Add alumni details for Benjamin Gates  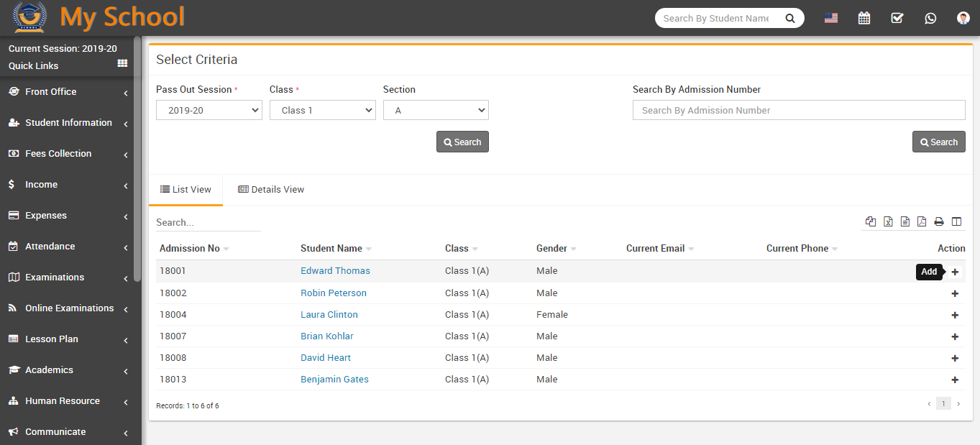[x=955, y=380]
